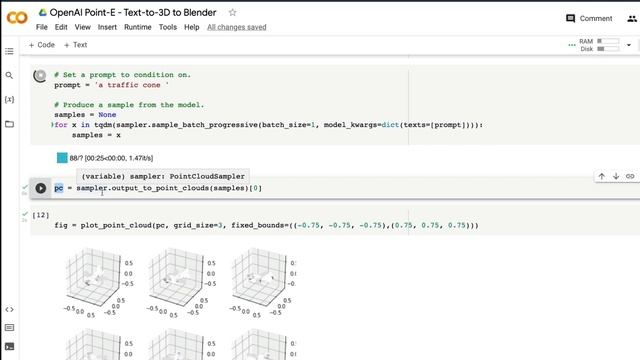Open the Insert menu
Viewport: 640px width, 360px height.
(107, 27)
